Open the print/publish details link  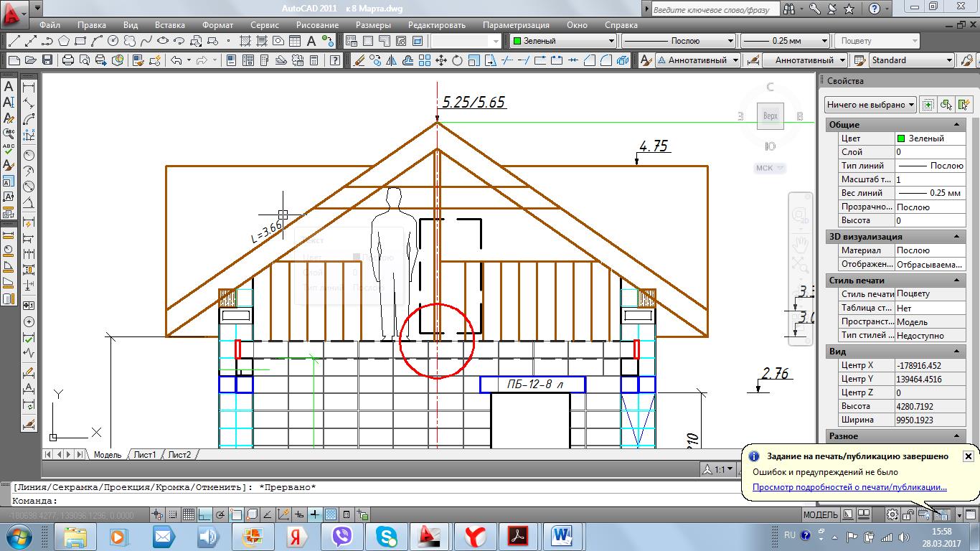849,487
